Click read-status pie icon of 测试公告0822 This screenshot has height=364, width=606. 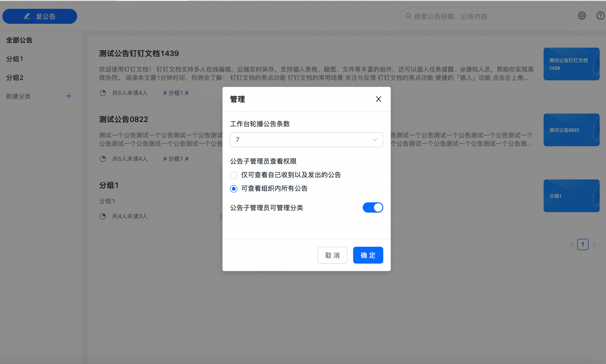(103, 159)
